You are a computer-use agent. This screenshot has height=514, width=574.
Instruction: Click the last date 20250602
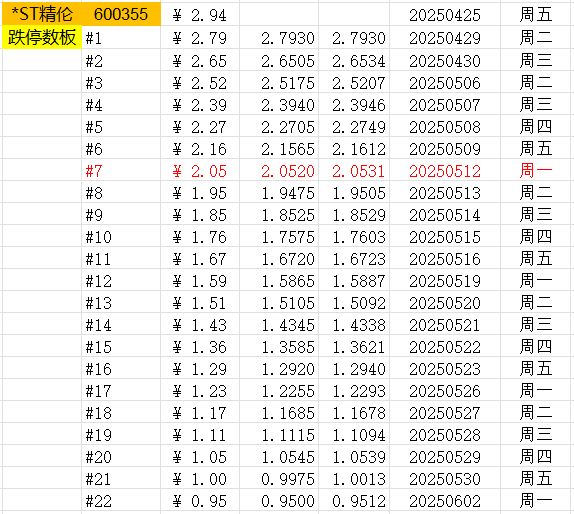445,501
